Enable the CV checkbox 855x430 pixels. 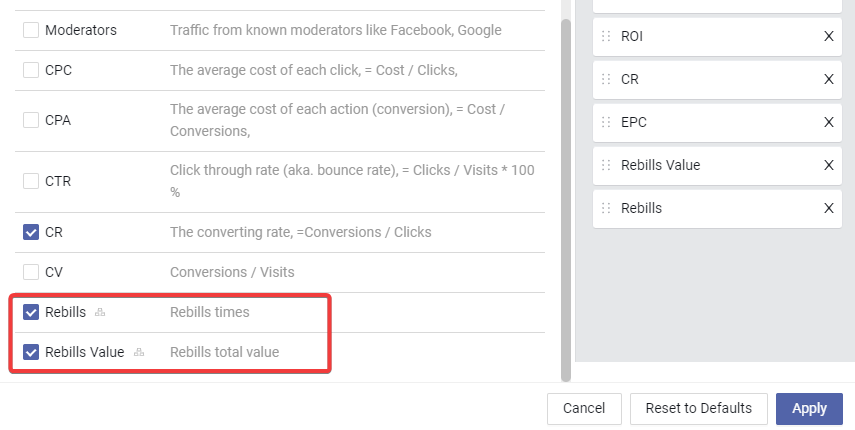click(31, 272)
